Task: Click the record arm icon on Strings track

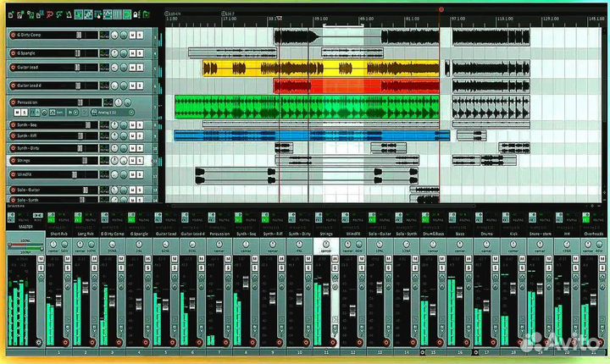Action: [x=13, y=159]
